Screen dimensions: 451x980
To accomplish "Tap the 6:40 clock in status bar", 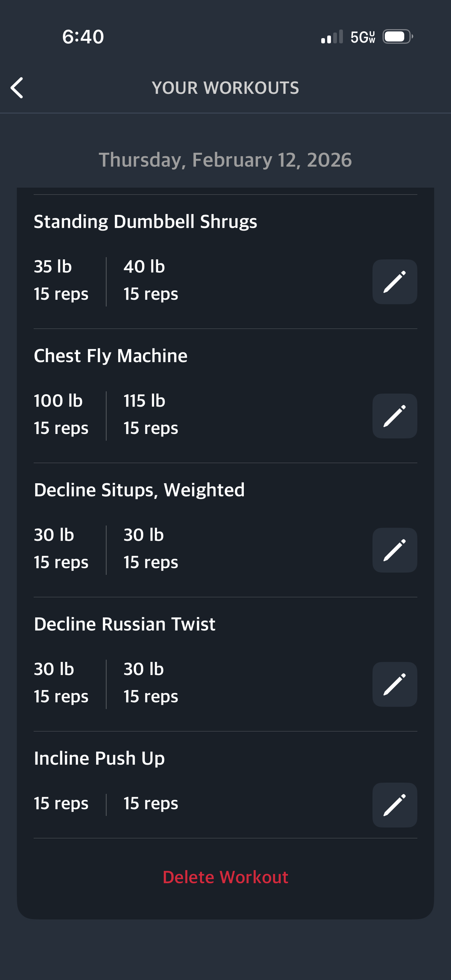I will pos(83,37).
